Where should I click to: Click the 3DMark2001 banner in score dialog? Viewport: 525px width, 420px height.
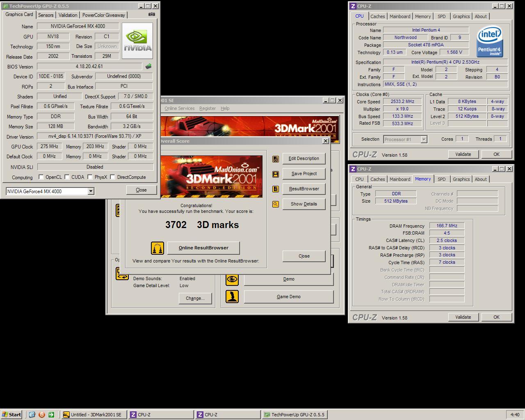pyautogui.click(x=212, y=176)
